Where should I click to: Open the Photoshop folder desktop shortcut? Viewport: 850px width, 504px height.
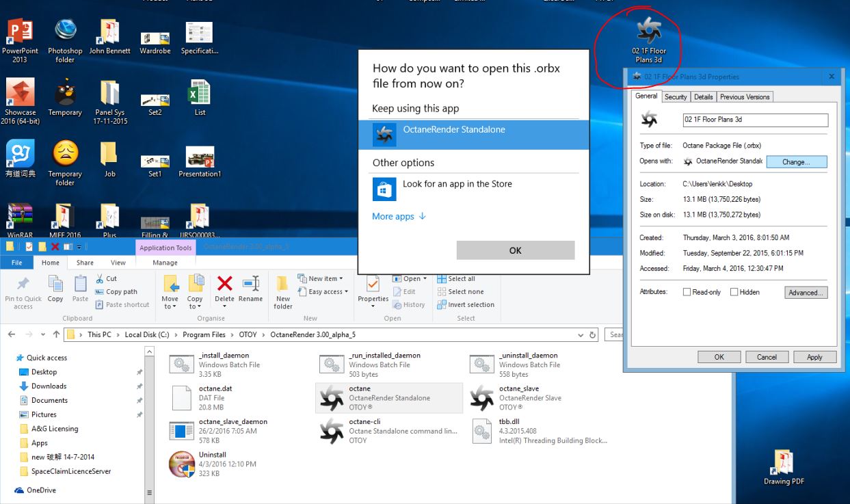click(x=65, y=40)
